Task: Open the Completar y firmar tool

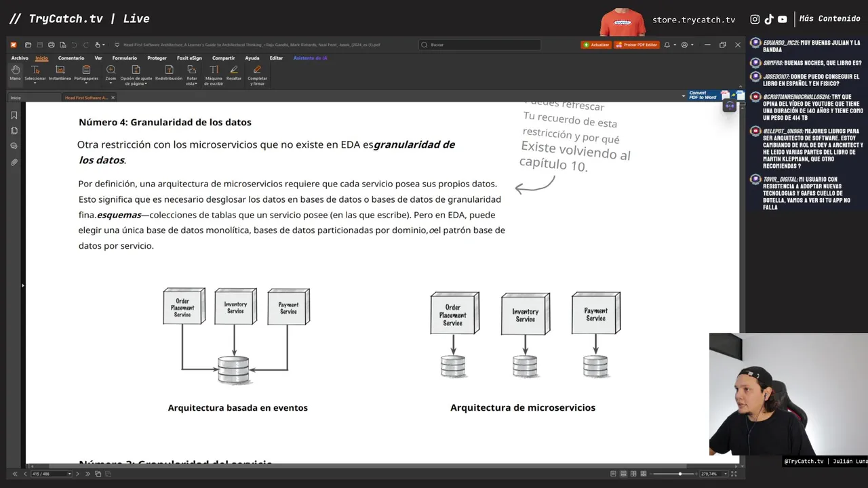Action: pos(257,75)
